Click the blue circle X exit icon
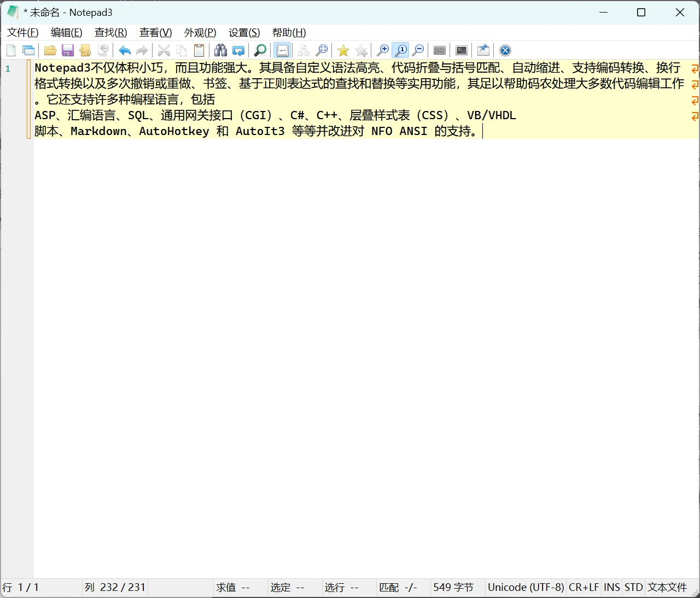 tap(505, 51)
